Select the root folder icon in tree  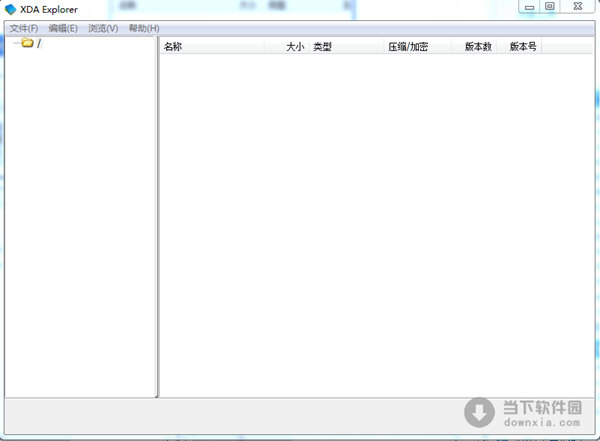[x=27, y=43]
